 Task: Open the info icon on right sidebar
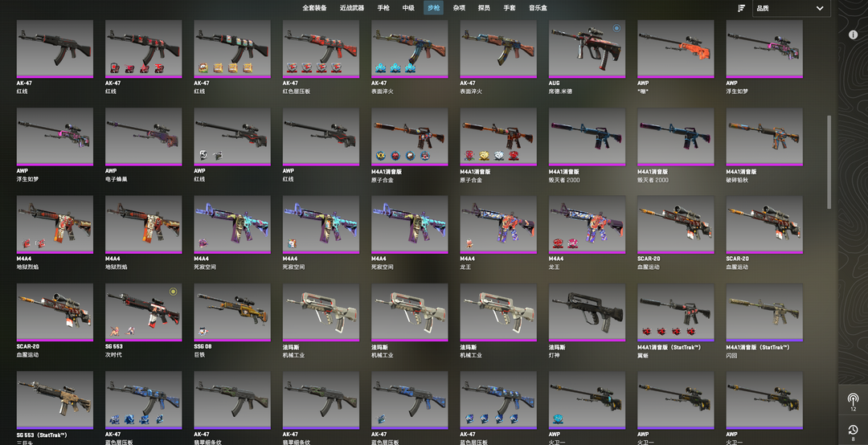[x=853, y=35]
